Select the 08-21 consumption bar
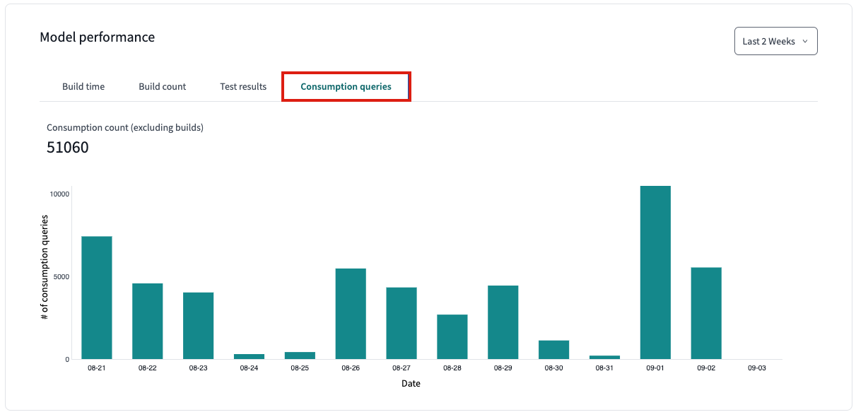The image size is (868, 417). click(97, 297)
